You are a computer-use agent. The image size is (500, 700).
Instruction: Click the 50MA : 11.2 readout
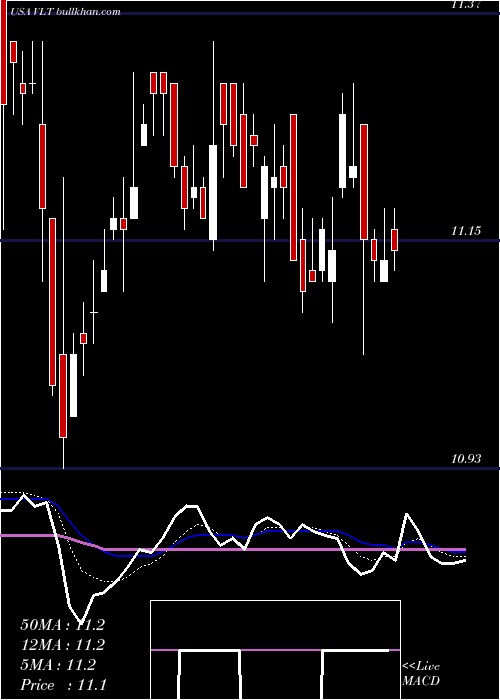(x=62, y=625)
